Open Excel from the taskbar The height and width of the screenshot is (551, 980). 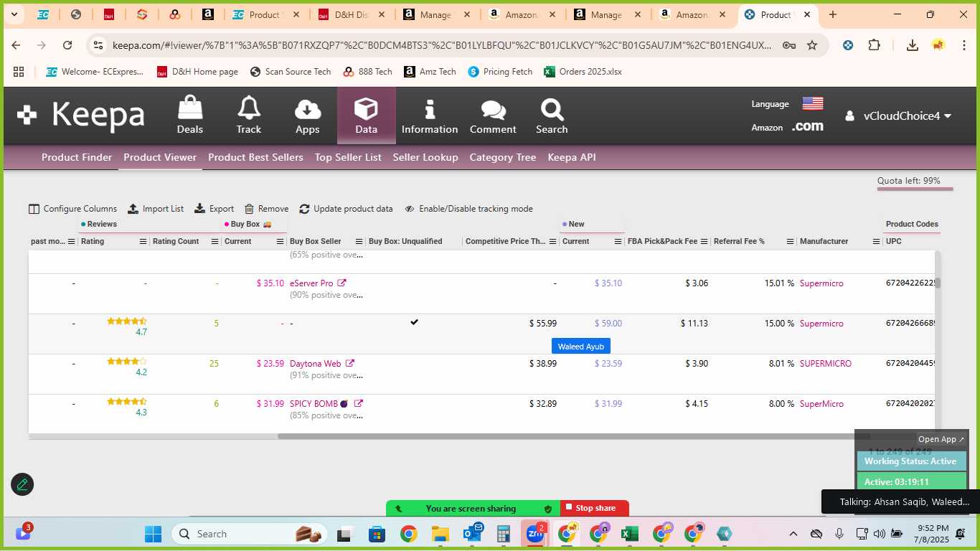click(630, 534)
